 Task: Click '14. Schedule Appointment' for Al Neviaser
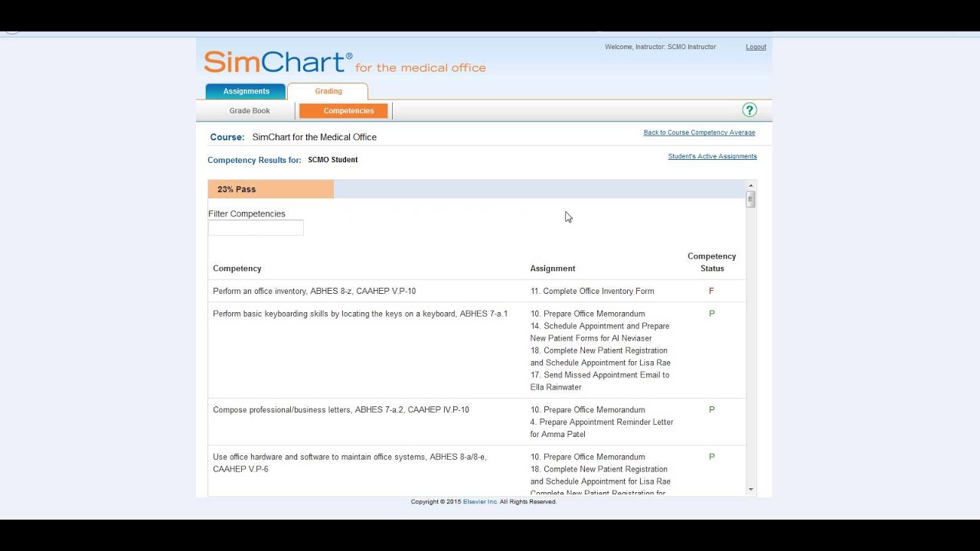(600, 332)
